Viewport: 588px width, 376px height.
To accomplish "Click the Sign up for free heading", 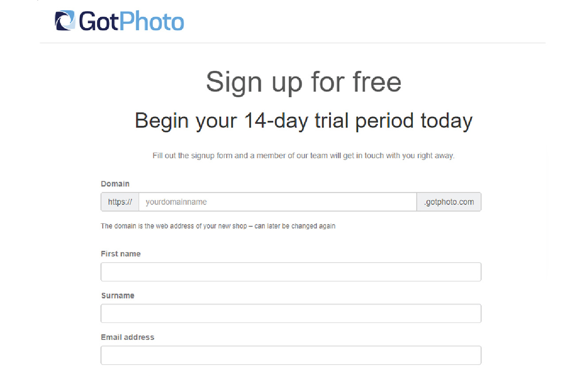I will pos(304,82).
